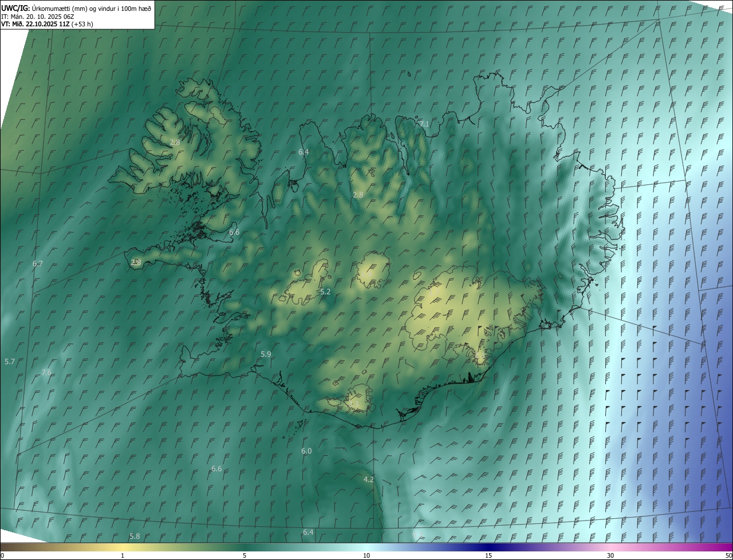Click the 2.8 value at Snæfellsnes peninsula tip
The width and height of the screenshot is (733, 560).
pos(136,262)
